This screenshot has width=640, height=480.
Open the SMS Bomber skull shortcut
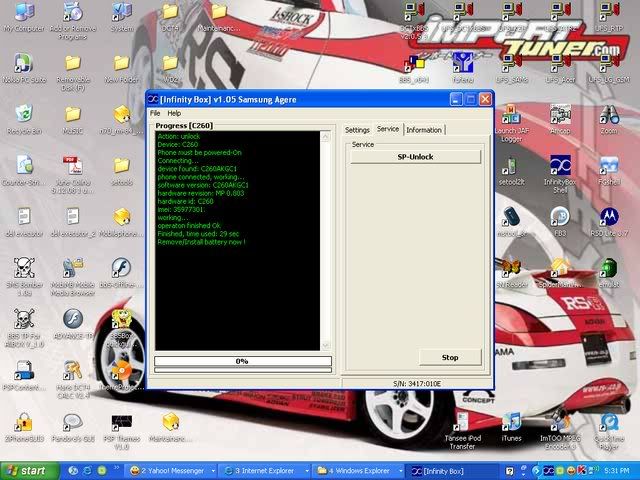click(x=24, y=276)
